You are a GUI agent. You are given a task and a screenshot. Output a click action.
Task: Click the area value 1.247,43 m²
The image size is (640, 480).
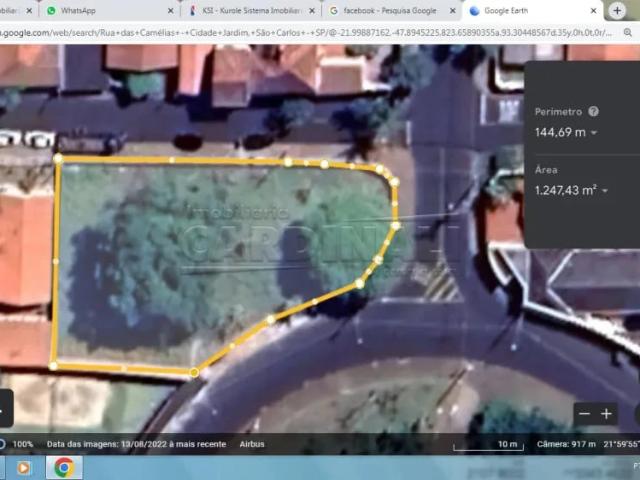[x=566, y=190]
